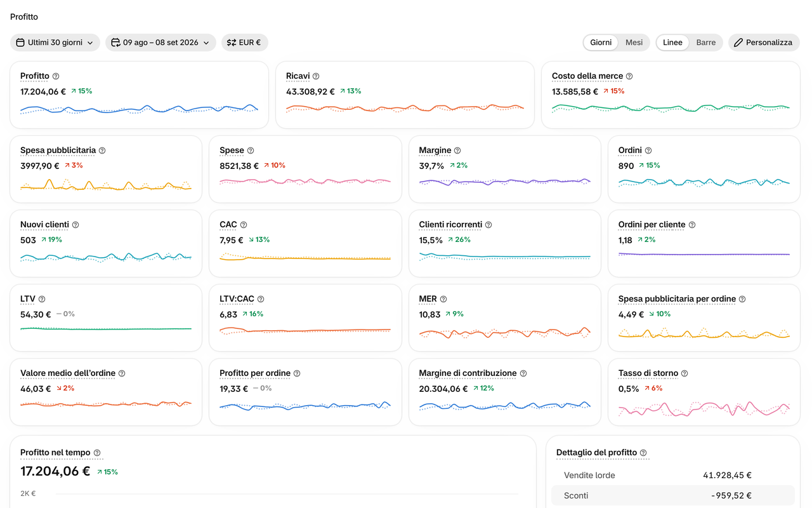Select the Barre chart style

coord(706,43)
